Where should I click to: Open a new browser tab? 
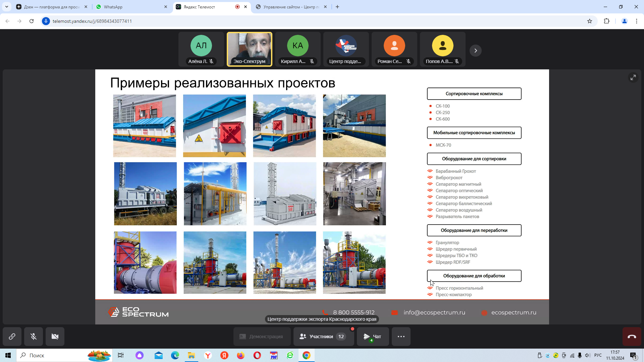pos(337,7)
